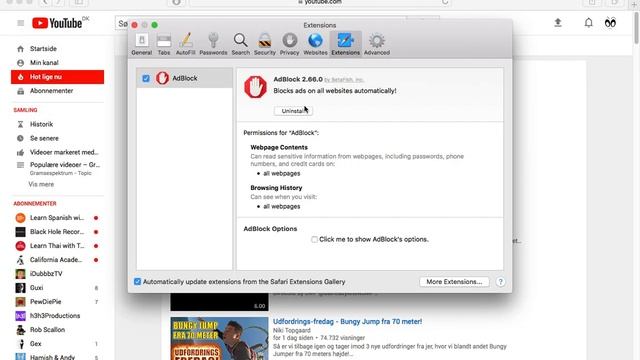Open 'Udfordrings-fredag - Bungy Jump' video title
640x360 pixels.
(x=347, y=322)
